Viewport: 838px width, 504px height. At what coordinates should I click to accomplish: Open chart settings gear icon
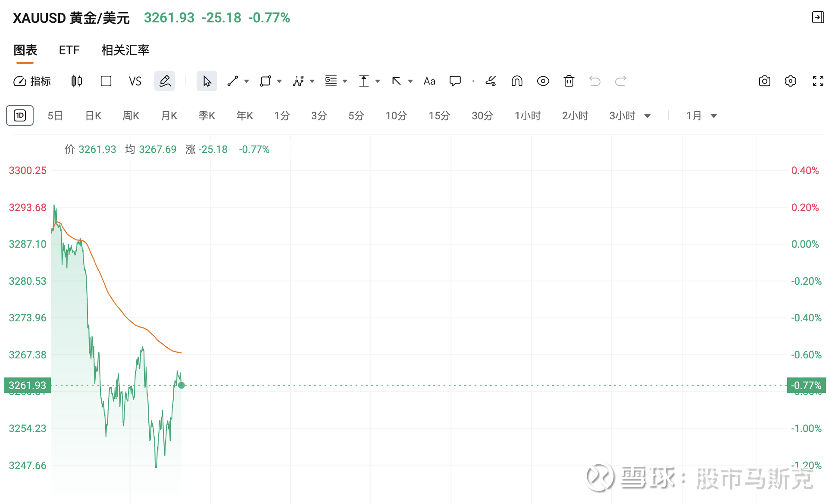(x=790, y=81)
